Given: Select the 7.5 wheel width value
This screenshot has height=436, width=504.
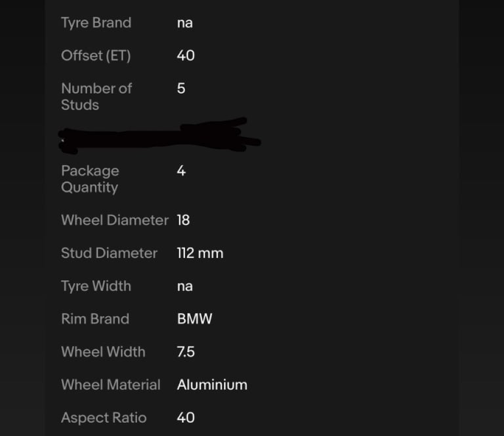Looking at the screenshot, I should tap(186, 352).
